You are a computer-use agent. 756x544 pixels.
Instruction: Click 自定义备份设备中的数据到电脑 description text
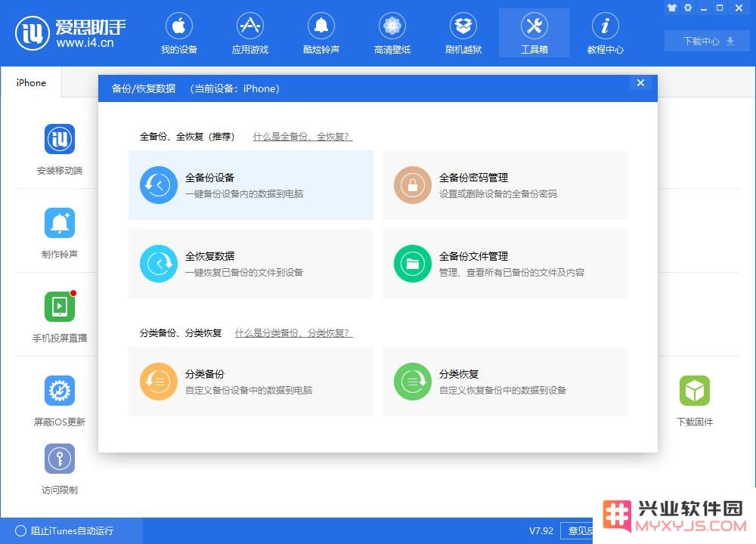point(249,390)
